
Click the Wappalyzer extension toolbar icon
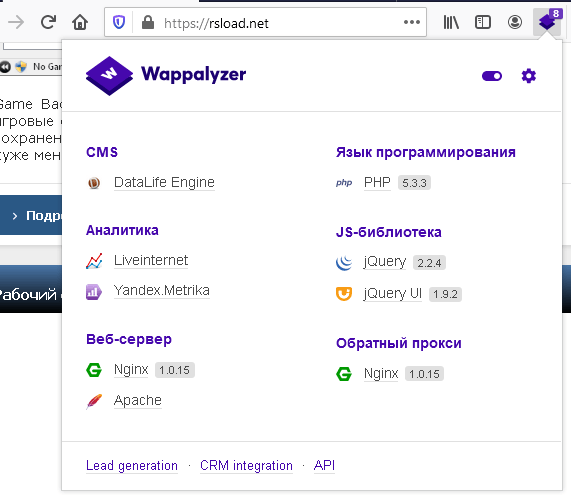[x=547, y=22]
